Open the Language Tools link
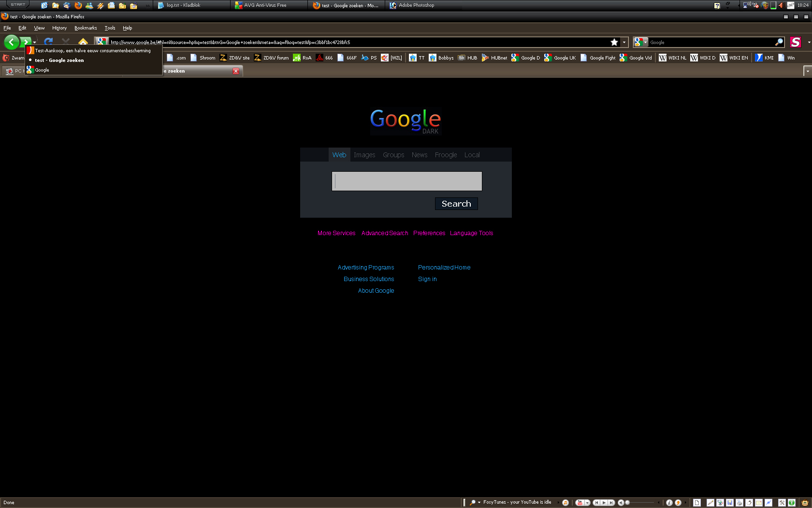The image size is (812, 508). pyautogui.click(x=472, y=233)
